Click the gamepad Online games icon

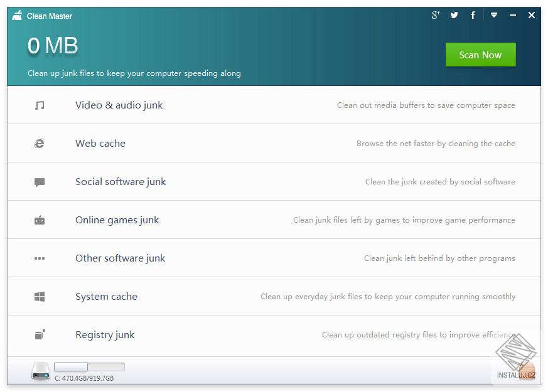pyautogui.click(x=40, y=220)
